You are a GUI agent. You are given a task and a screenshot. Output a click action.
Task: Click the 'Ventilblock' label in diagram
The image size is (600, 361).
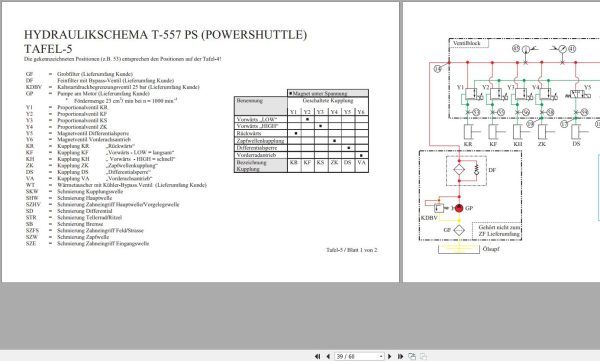tap(466, 43)
